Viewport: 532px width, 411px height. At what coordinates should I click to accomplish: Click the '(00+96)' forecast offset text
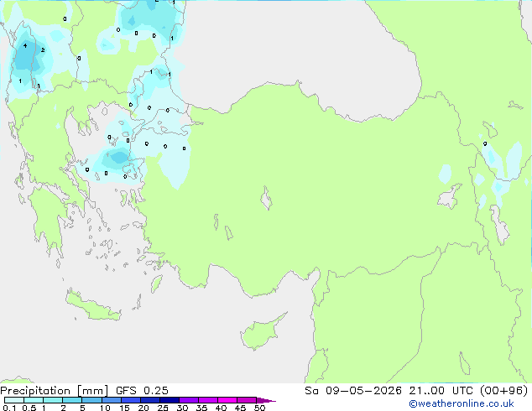tap(503, 391)
